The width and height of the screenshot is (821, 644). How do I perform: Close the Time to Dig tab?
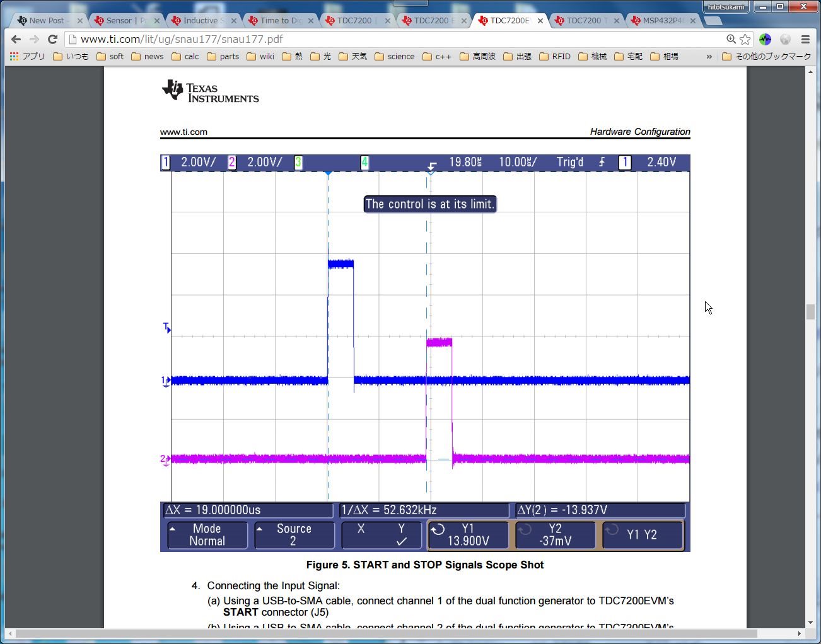point(311,21)
